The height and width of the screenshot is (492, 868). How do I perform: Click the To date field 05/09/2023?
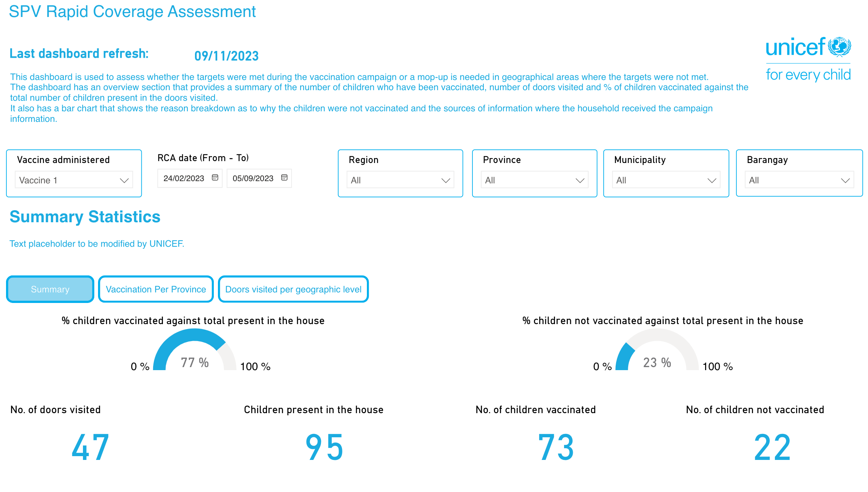coord(259,178)
